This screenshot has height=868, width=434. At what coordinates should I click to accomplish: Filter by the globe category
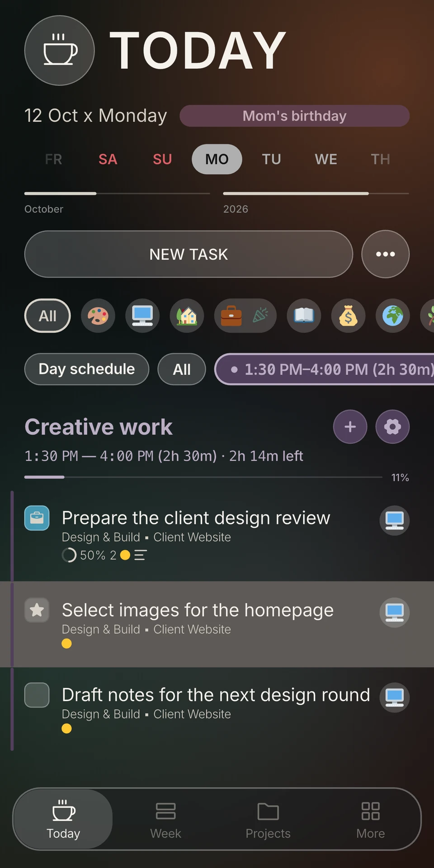393,316
